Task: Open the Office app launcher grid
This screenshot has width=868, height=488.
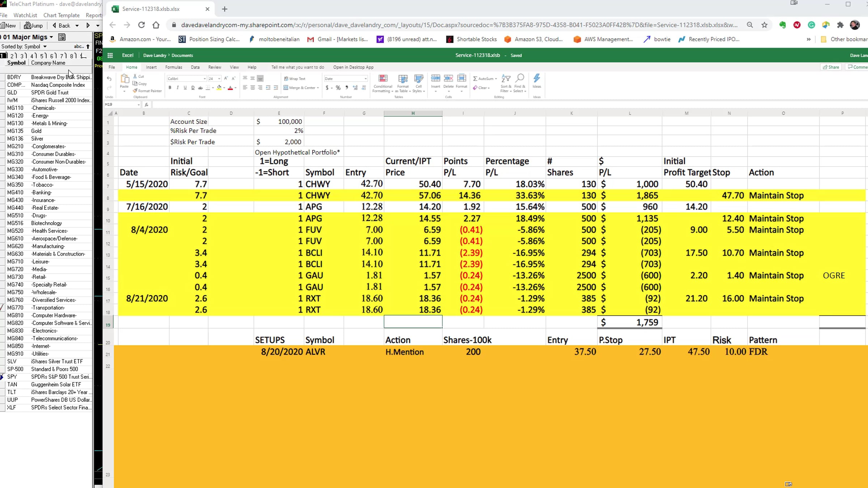Action: [x=110, y=55]
